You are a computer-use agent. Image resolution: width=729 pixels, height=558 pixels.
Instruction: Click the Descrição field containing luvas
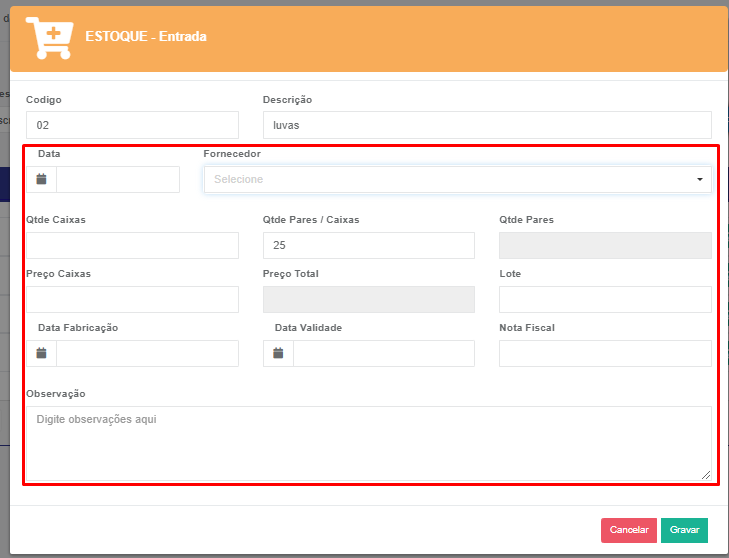(487, 125)
